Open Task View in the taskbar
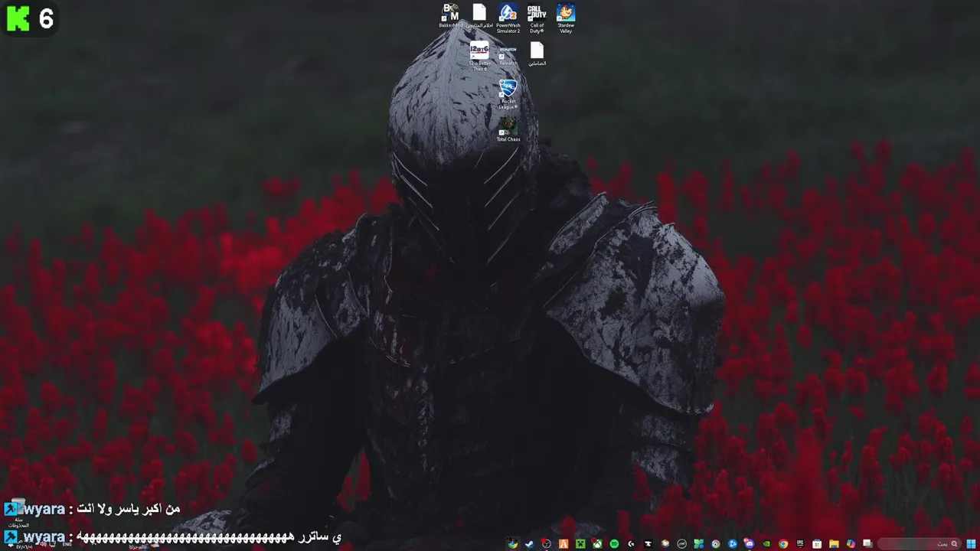This screenshot has height=551, width=980. click(867, 544)
